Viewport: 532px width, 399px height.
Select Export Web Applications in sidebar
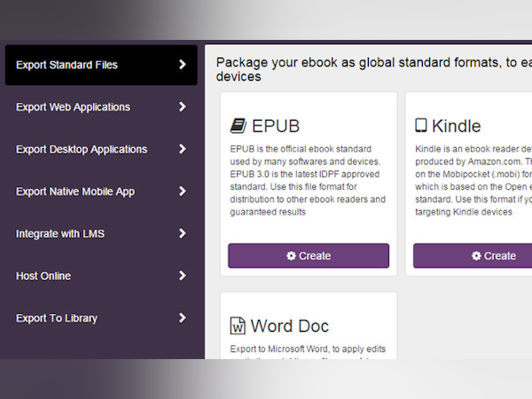click(x=101, y=107)
